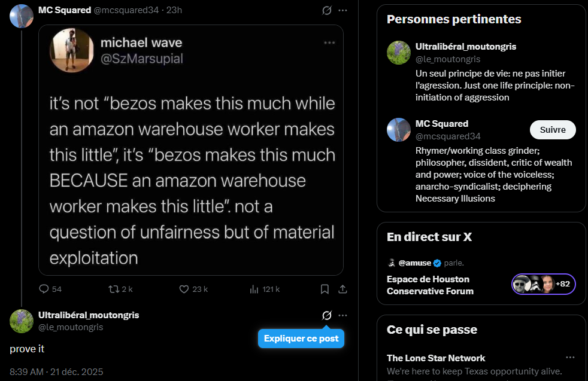This screenshot has width=588, height=381.
Task: Open more options on MC Squared's post
Action: [x=343, y=11]
